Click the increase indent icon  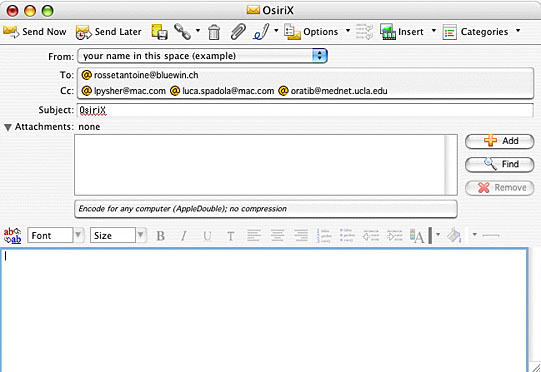pyautogui.click(x=394, y=236)
